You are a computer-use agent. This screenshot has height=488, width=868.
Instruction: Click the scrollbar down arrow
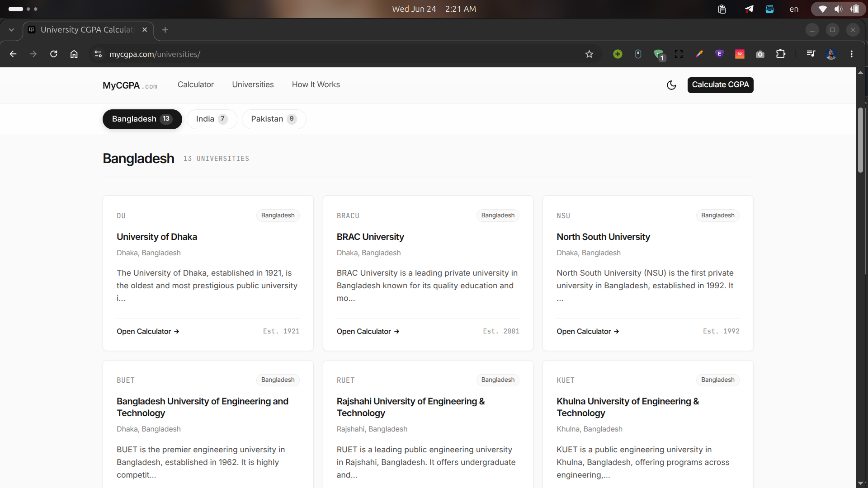pyautogui.click(x=861, y=483)
